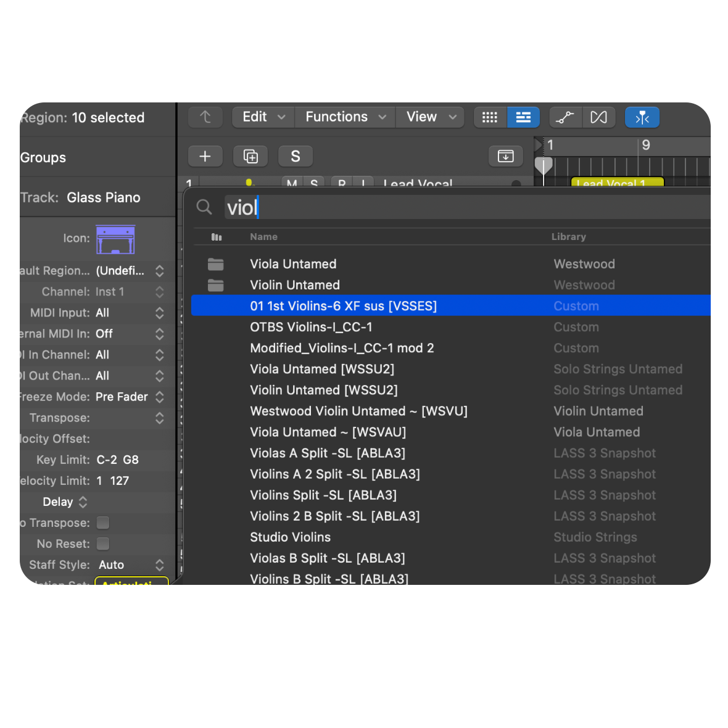This screenshot has width=728, height=728.
Task: Toggle the automation curve button
Action: pos(565,117)
